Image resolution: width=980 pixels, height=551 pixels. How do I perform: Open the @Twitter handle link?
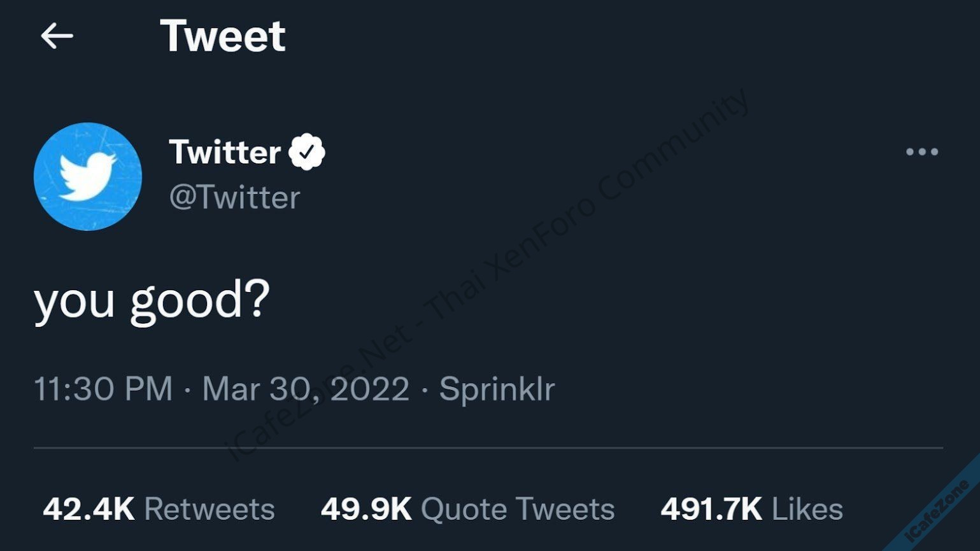(234, 198)
